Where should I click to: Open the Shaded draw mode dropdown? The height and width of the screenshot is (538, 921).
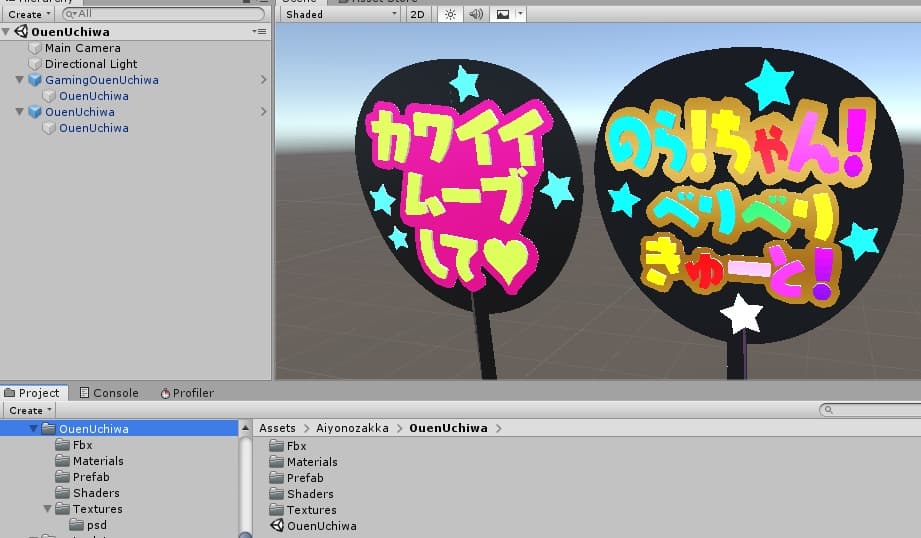341,14
